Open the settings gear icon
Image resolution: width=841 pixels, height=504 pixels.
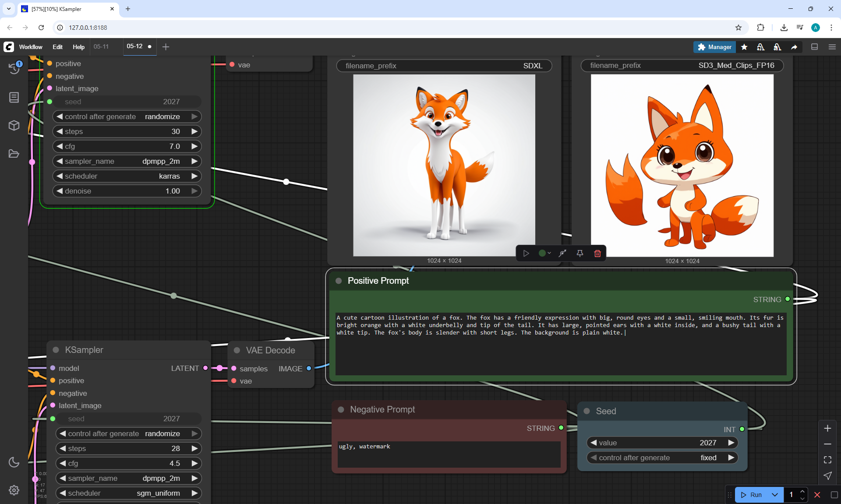[x=14, y=490]
